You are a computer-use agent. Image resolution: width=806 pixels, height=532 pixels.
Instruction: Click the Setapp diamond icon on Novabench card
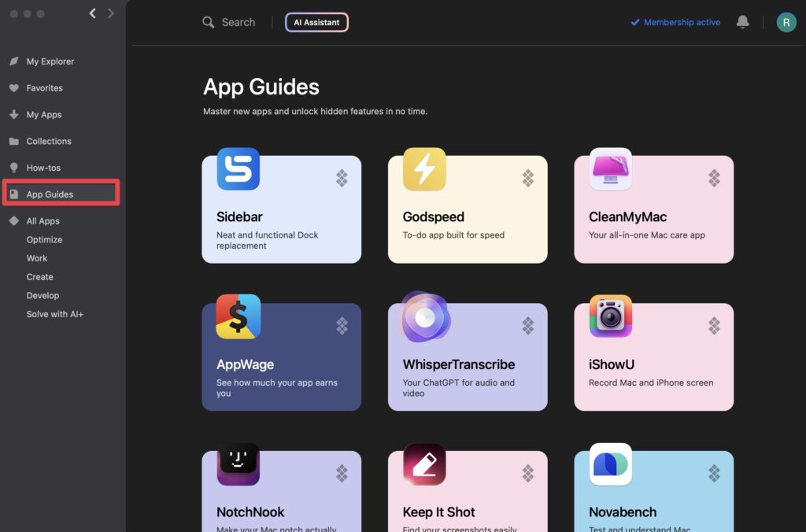point(714,474)
